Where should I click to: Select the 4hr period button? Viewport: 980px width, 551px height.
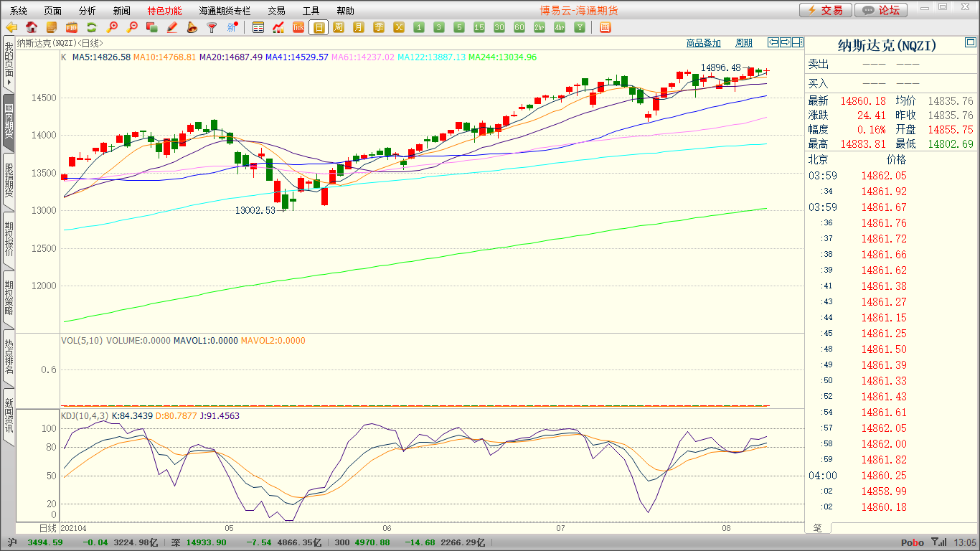(560, 27)
